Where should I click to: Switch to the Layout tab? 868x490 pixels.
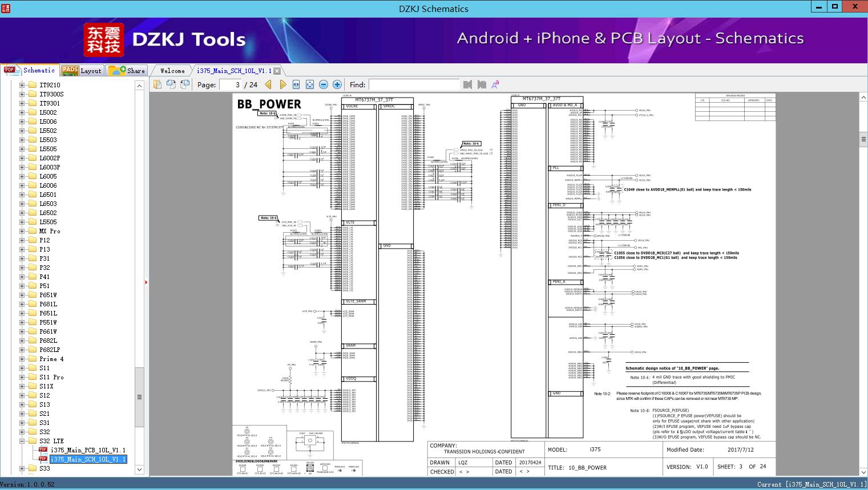(82, 71)
